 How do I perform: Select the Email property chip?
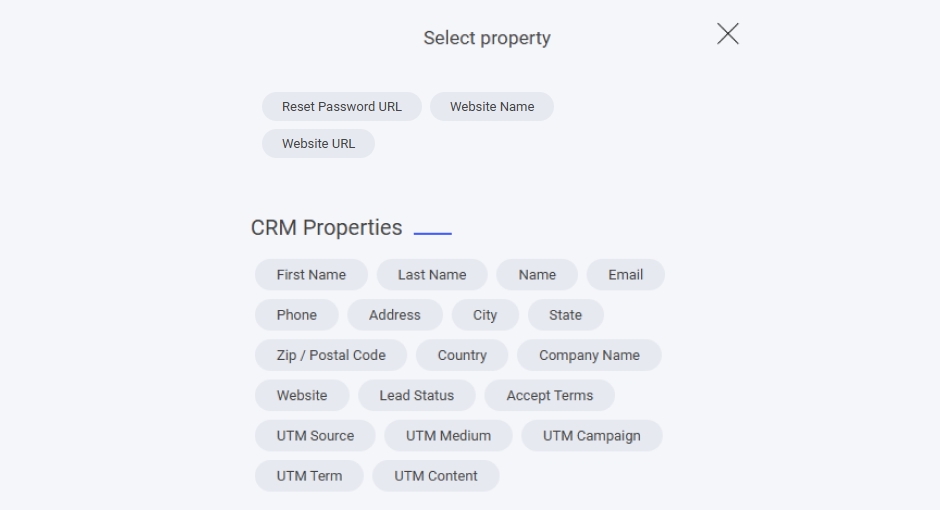click(625, 275)
